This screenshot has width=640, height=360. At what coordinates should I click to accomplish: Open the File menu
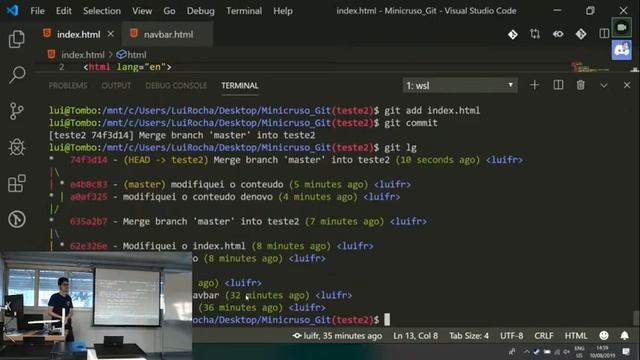38,11
